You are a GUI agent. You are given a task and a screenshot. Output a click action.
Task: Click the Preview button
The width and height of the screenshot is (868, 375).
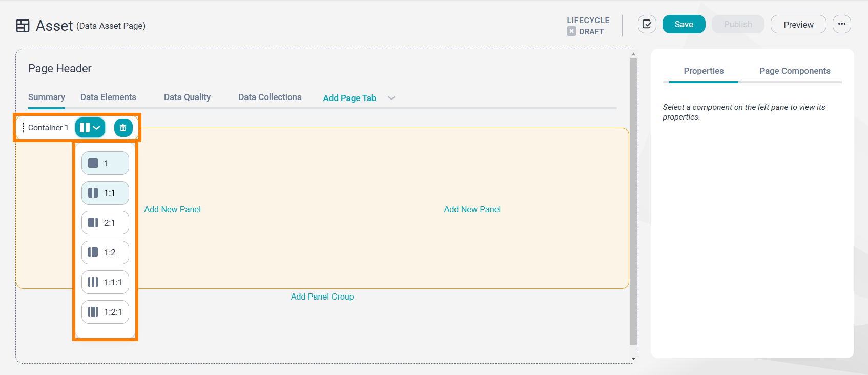coord(798,24)
